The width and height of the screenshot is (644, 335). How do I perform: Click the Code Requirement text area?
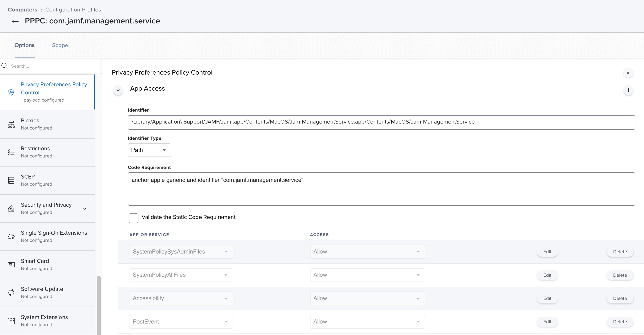click(381, 189)
